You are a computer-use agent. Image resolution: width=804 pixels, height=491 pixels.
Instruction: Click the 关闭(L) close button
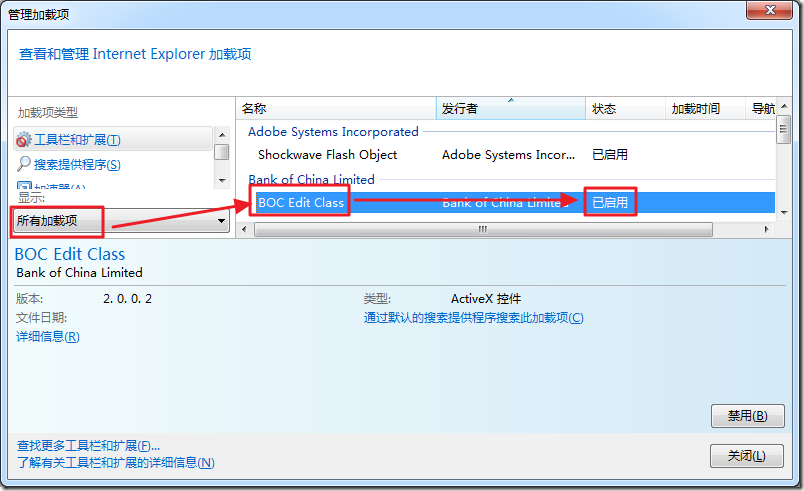coord(747,456)
